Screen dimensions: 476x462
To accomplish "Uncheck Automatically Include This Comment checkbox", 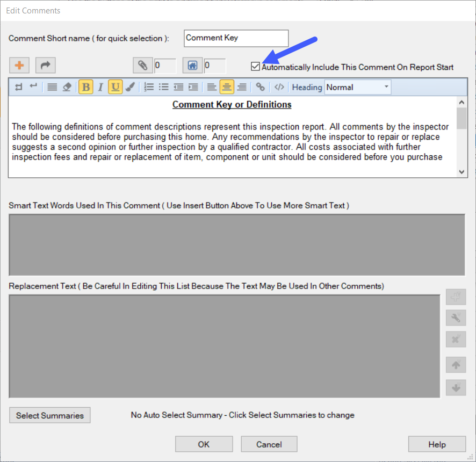I will point(256,67).
